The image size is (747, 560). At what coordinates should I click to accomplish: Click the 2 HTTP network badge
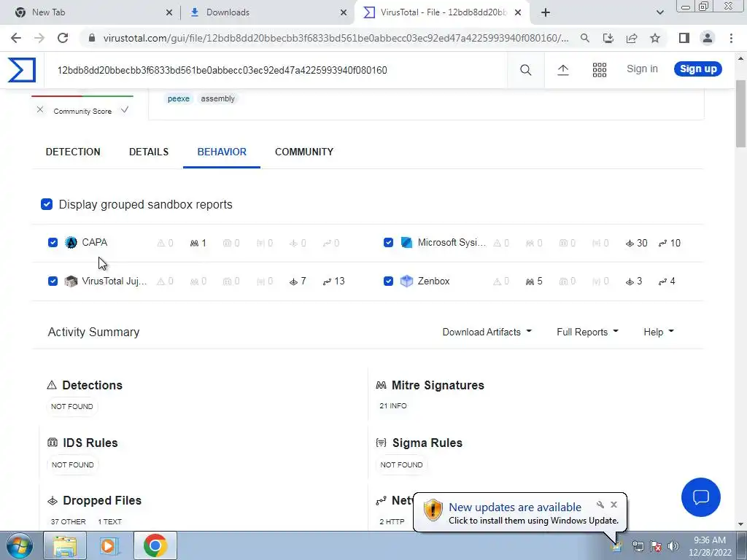392,521
